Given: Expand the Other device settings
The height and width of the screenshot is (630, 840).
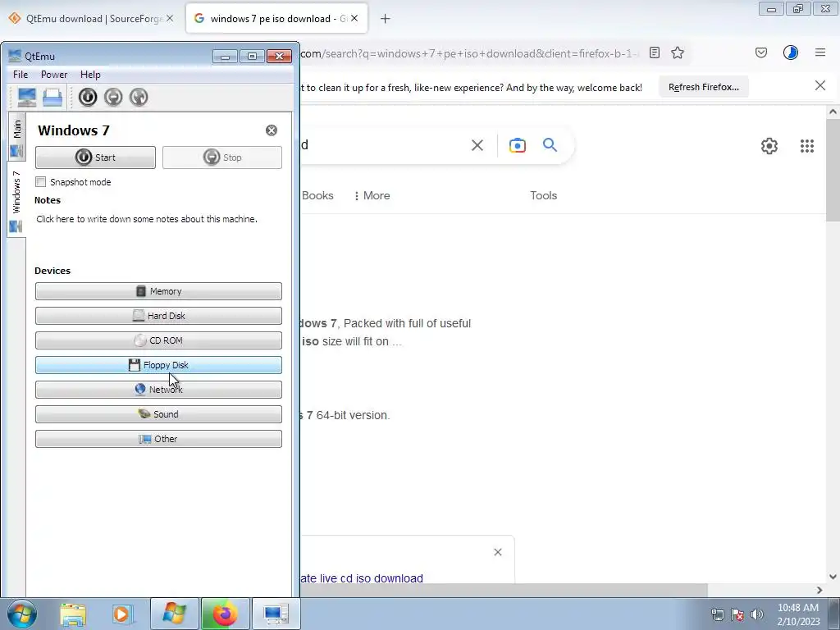Looking at the screenshot, I should [x=158, y=440].
